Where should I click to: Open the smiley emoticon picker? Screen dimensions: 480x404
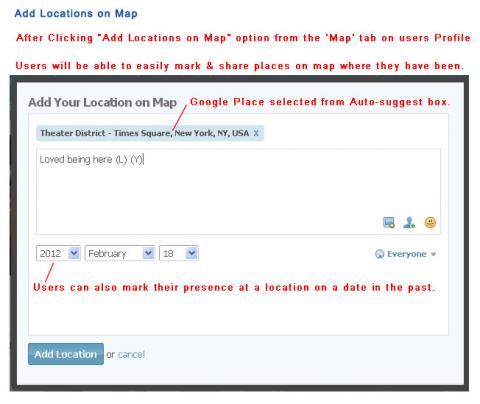pos(430,222)
